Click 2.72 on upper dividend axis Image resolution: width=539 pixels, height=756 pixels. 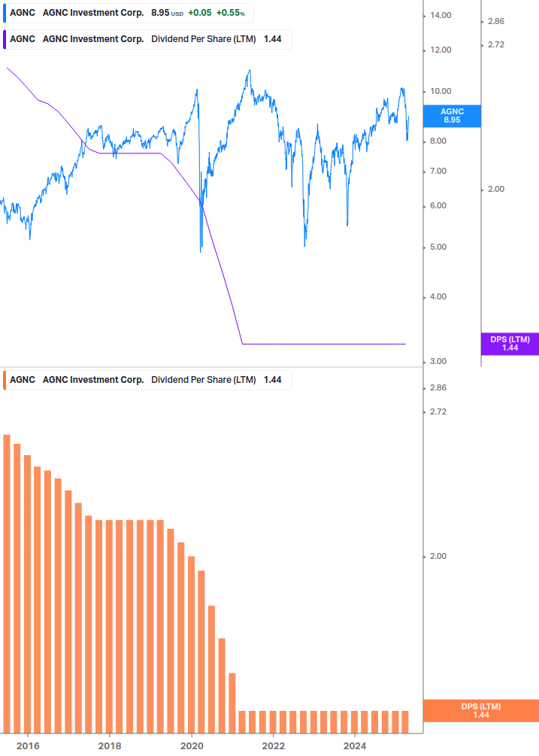pyautogui.click(x=495, y=45)
